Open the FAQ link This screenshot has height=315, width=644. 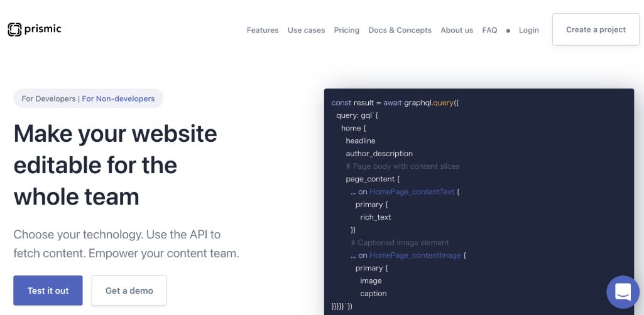pyautogui.click(x=489, y=30)
